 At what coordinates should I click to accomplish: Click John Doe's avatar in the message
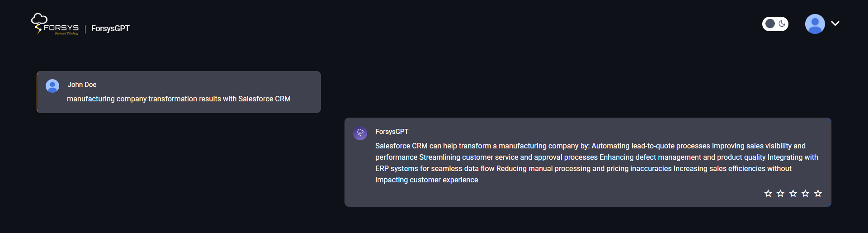52,86
